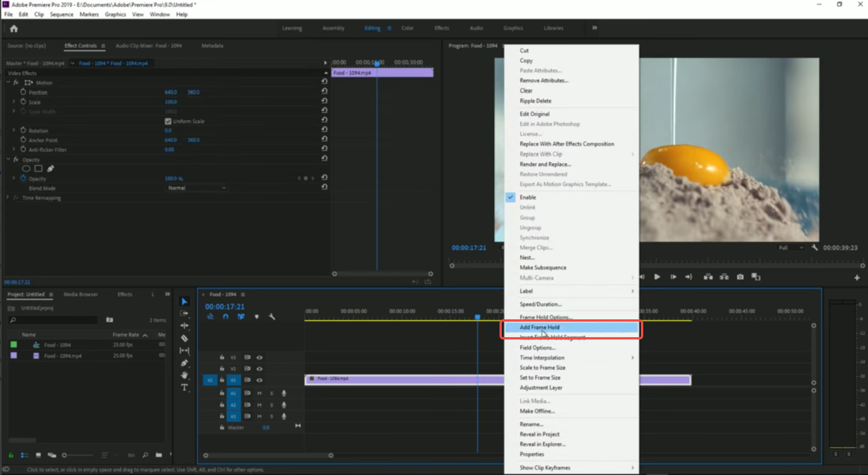868x475 pixels.
Task: Choose Add Frame Hold from the context menu
Action: point(540,327)
